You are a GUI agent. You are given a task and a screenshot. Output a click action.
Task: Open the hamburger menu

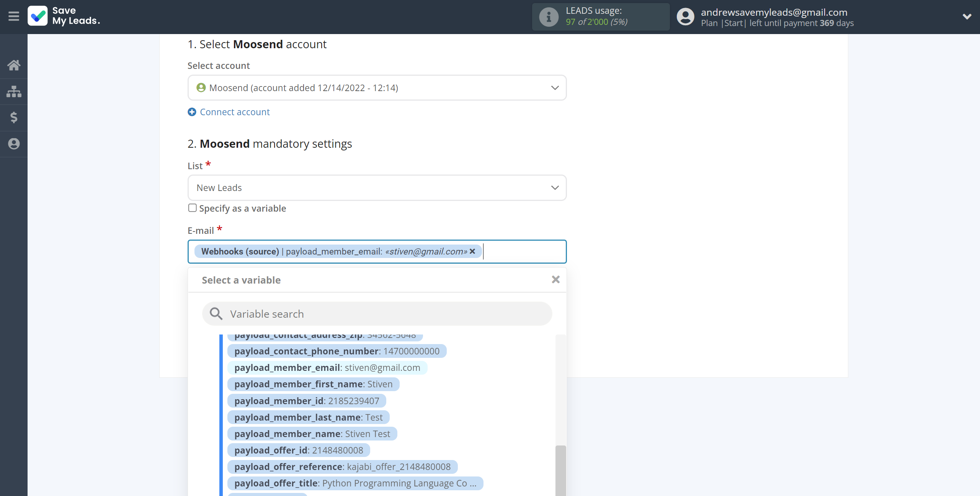coord(14,16)
